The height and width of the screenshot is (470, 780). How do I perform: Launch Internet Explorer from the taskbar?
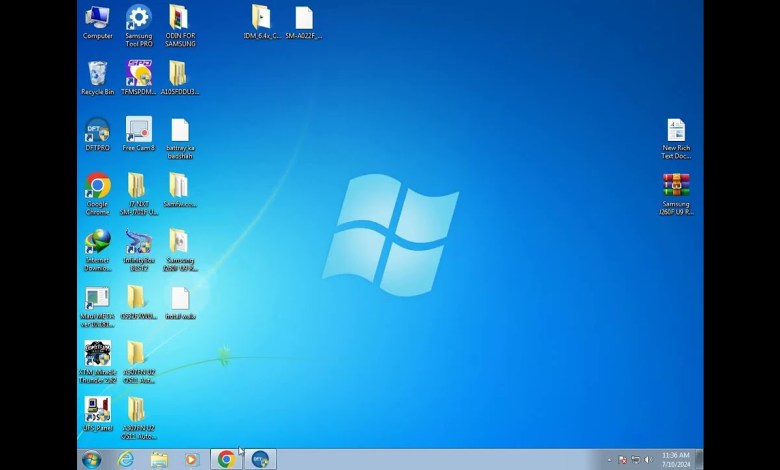[125, 460]
